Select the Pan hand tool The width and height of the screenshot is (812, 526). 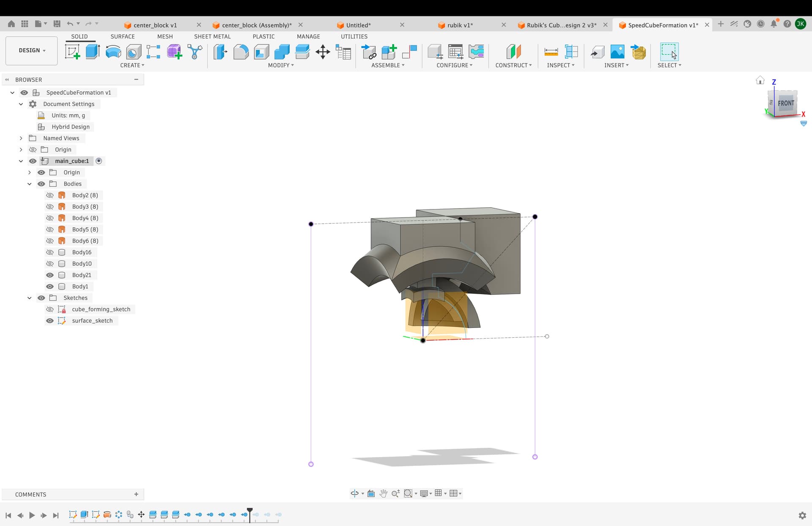383,493
